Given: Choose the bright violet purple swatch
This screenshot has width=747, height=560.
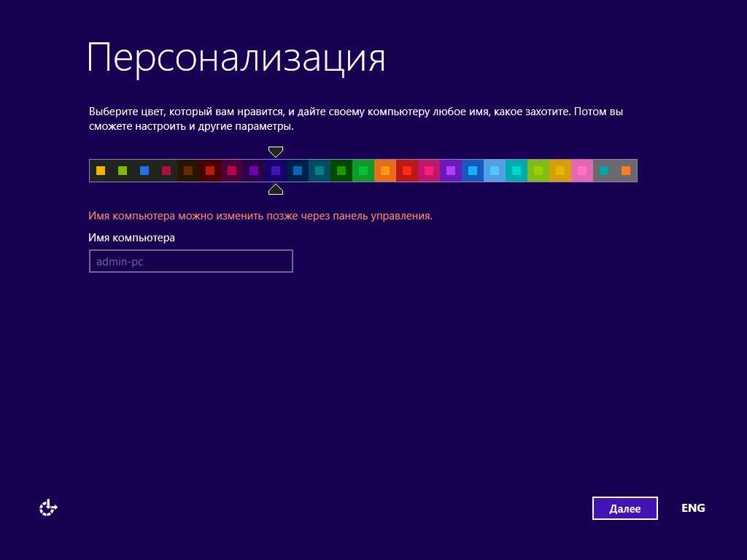Looking at the screenshot, I should point(451,171).
